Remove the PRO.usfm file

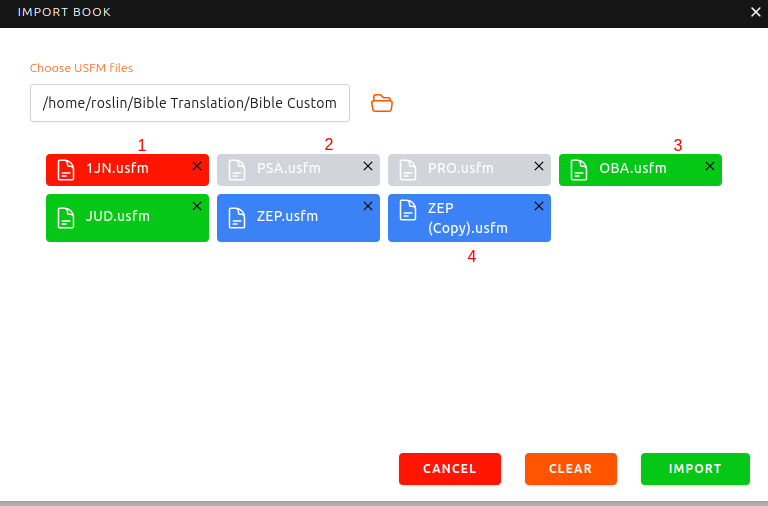pos(539,166)
